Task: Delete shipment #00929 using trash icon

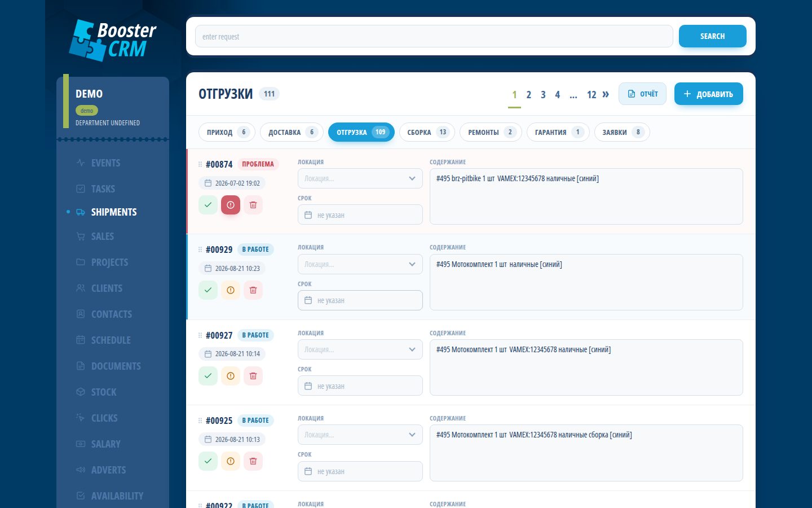Action: tap(253, 290)
